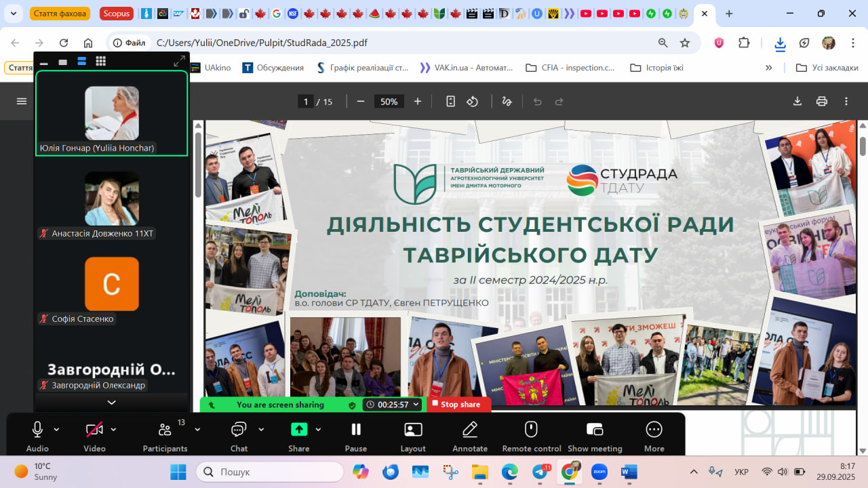
Task: Select the PDF draw annotation tool
Action: point(507,102)
